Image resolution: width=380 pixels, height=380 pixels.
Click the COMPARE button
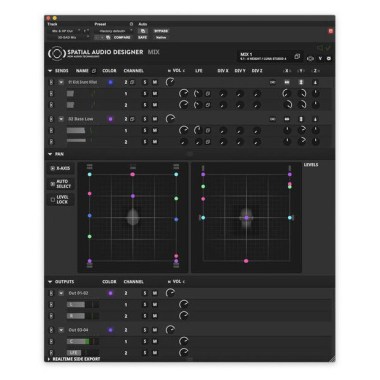(122, 38)
